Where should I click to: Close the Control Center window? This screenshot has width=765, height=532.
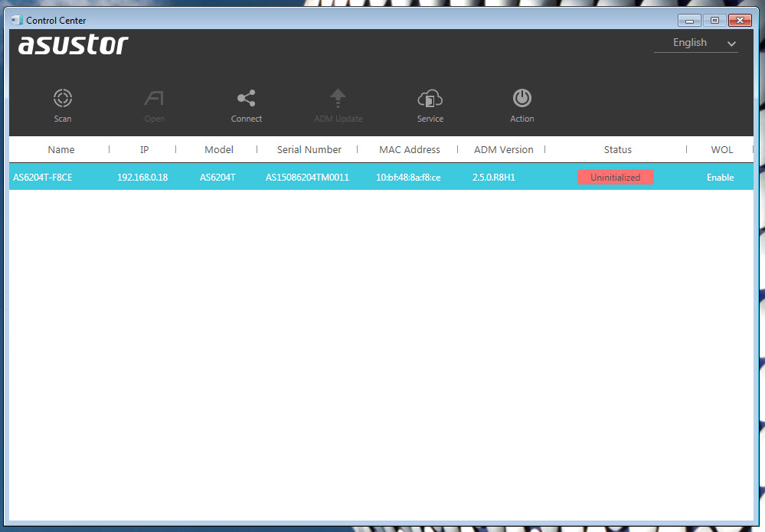(x=740, y=20)
